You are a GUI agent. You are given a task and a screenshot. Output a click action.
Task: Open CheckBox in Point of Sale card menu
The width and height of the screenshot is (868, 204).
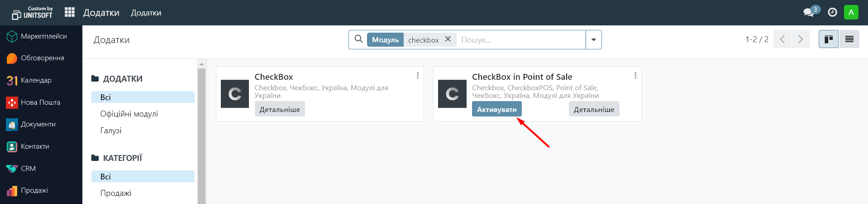(x=635, y=75)
